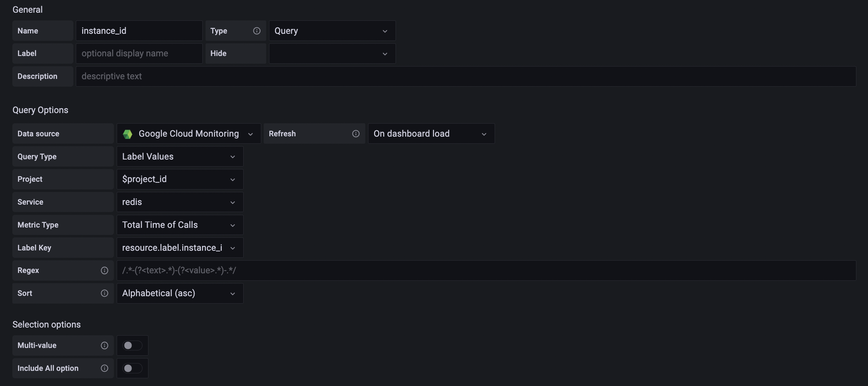
Task: Expand the Metric Type dropdown
Action: point(179,225)
